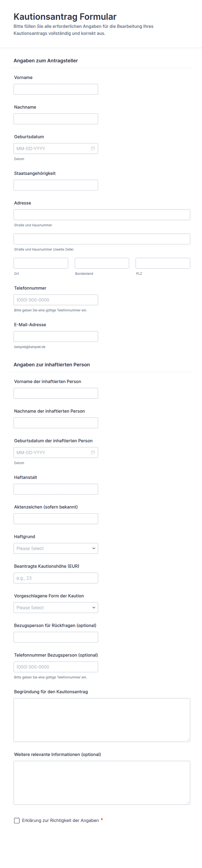Click the Nachname input field
The image size is (202, 868).
tap(56, 119)
